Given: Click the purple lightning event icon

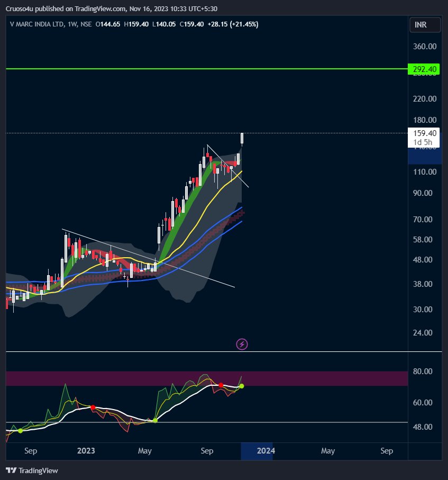Looking at the screenshot, I should pyautogui.click(x=242, y=344).
